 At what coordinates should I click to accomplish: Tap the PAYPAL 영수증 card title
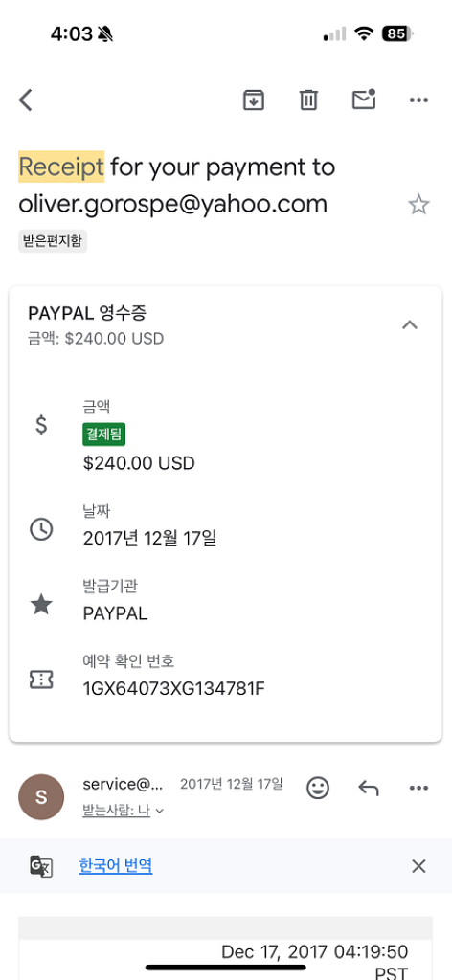(87, 313)
